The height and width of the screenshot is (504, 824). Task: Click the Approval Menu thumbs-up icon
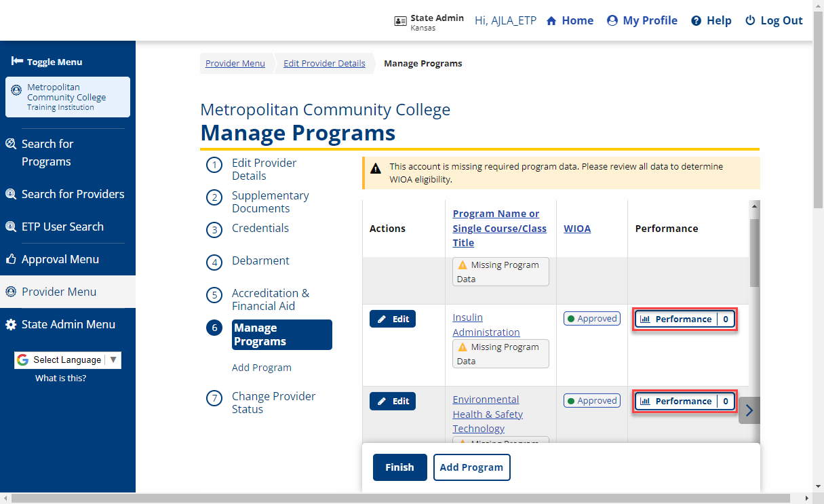click(11, 259)
